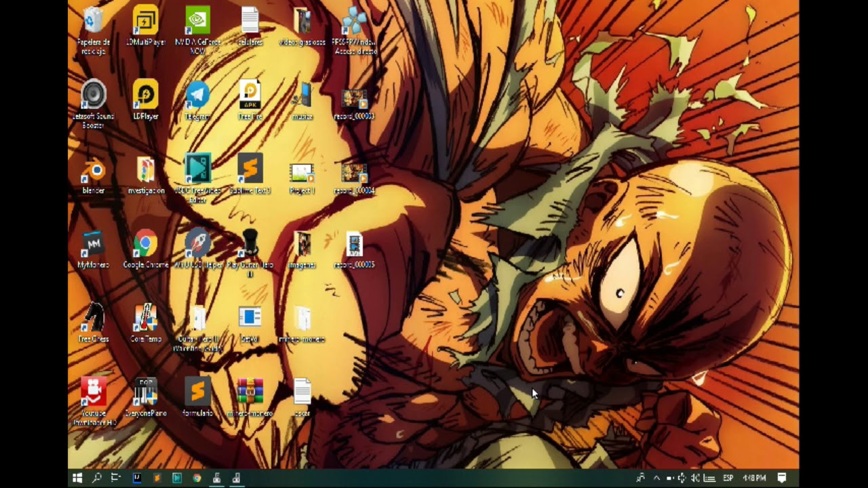Open Chrome from the taskbar
This screenshot has height=488, width=868.
197,478
